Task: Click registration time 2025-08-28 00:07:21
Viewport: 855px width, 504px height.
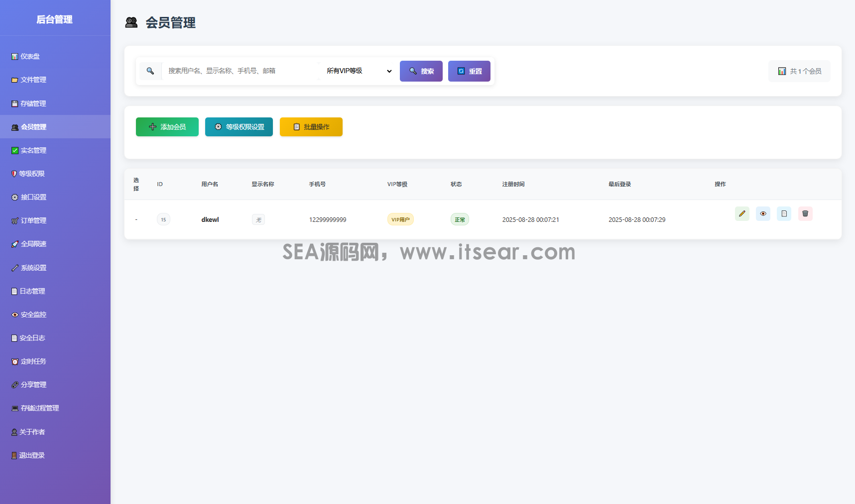Action: (531, 219)
